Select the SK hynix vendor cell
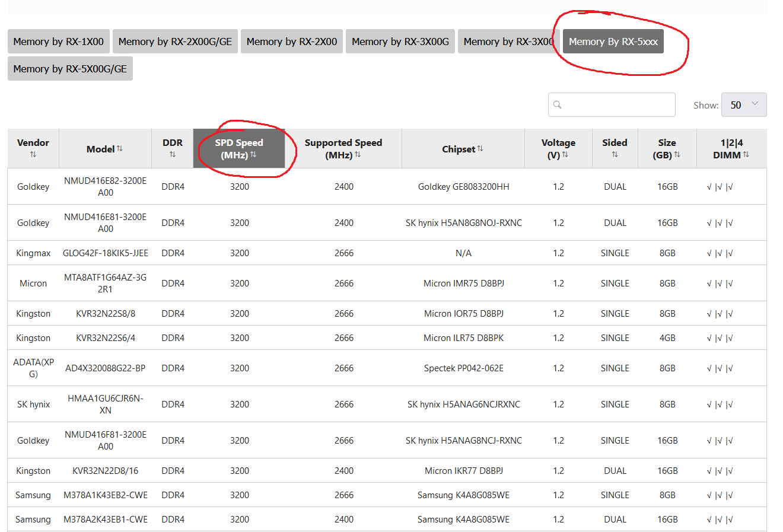783x532 pixels. pos(33,404)
